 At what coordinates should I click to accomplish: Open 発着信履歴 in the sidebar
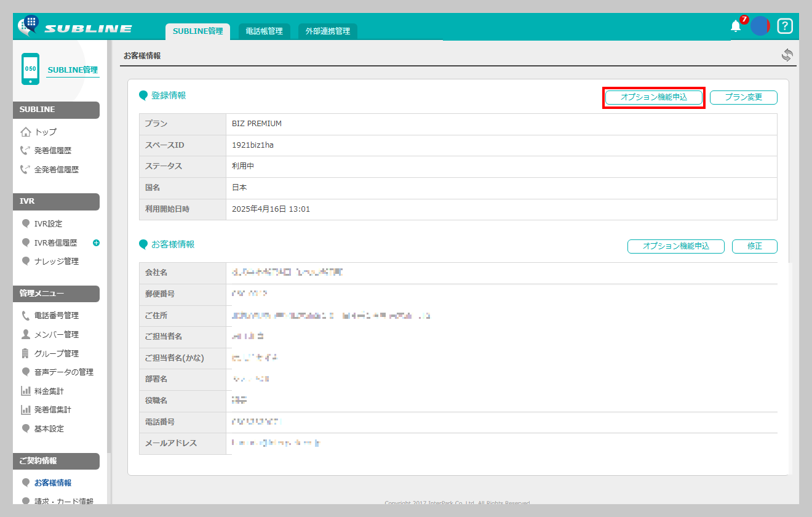(52, 150)
